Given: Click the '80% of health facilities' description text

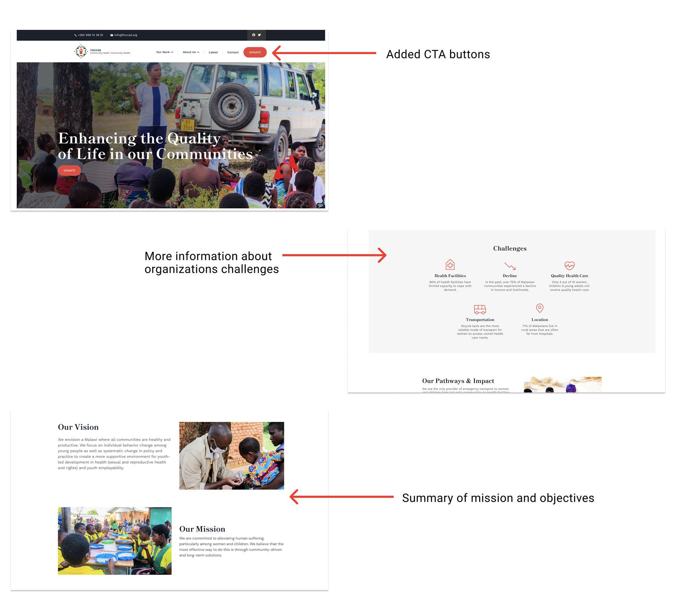Looking at the screenshot, I should click(x=450, y=286).
